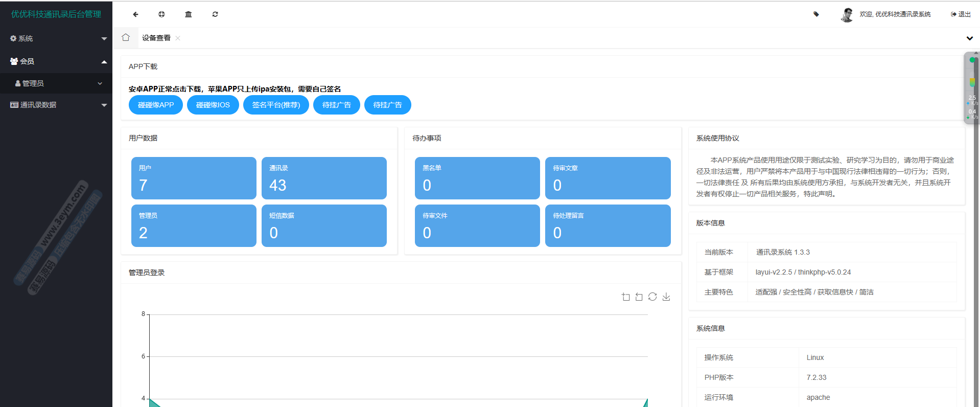Viewport: 980px width, 407px height.
Task: Expand the 通讯录数据 sidebar menu
Action: (x=56, y=105)
